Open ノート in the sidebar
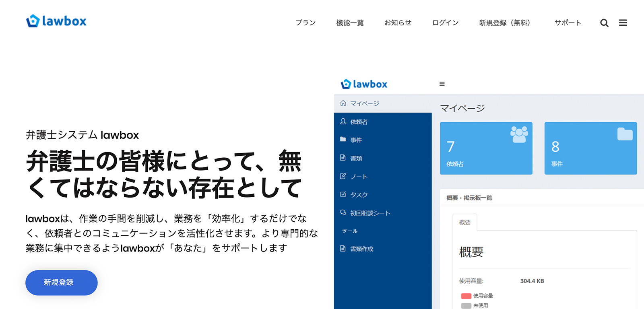The height and width of the screenshot is (309, 644). point(383,176)
